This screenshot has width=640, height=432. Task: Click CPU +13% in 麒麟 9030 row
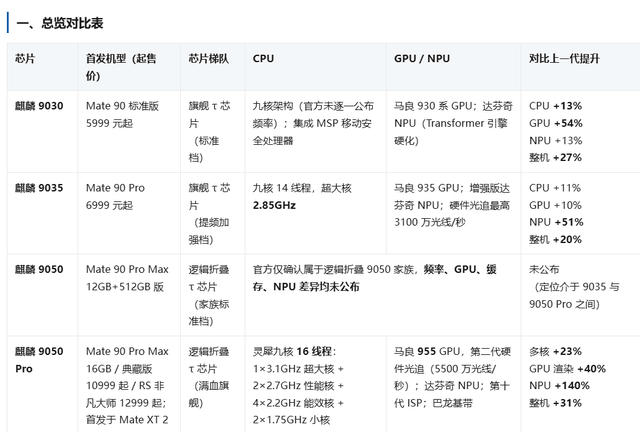[555, 106]
